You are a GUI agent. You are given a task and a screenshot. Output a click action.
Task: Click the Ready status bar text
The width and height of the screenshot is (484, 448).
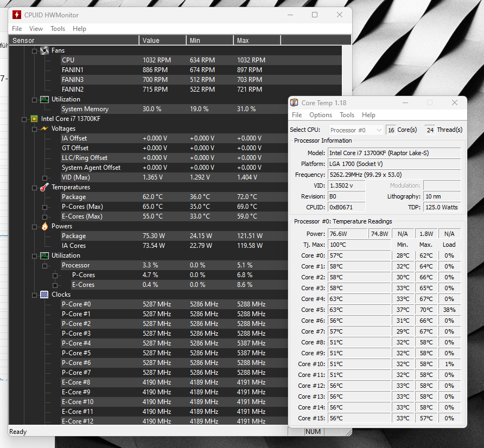point(18,432)
